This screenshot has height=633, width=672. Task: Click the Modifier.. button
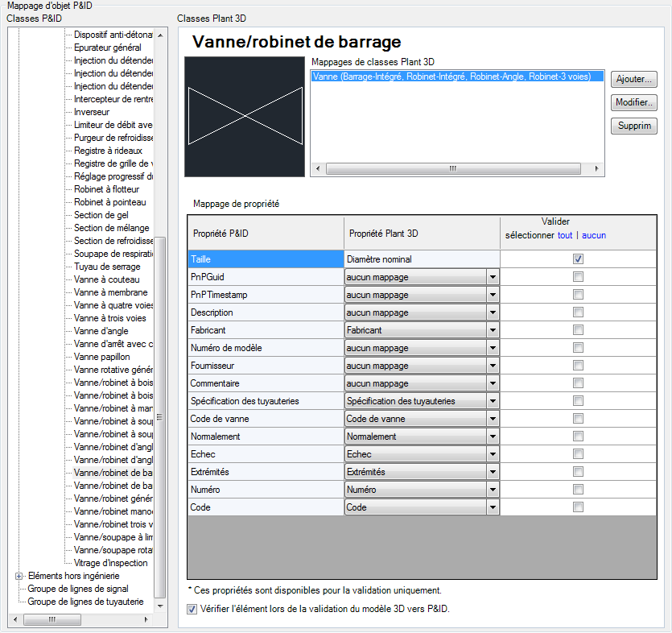(x=633, y=102)
